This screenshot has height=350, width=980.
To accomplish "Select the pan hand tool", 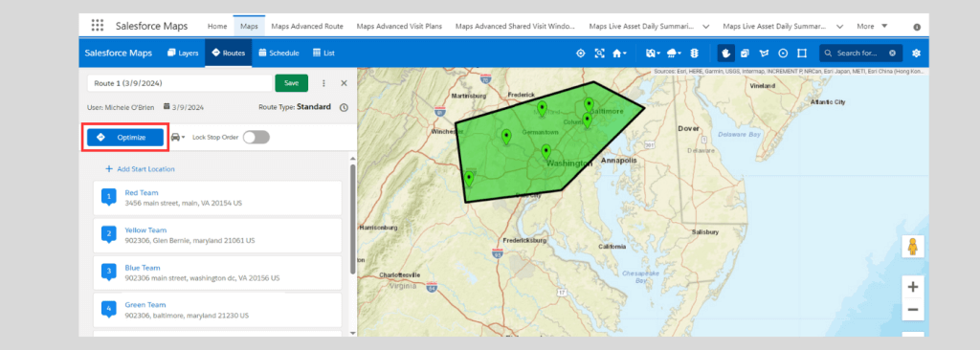I will coord(726,54).
